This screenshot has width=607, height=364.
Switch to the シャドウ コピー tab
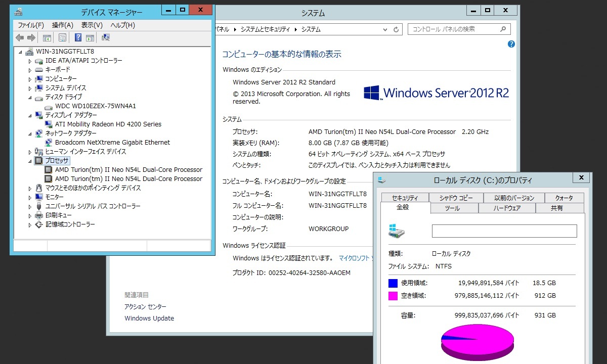pos(456,198)
